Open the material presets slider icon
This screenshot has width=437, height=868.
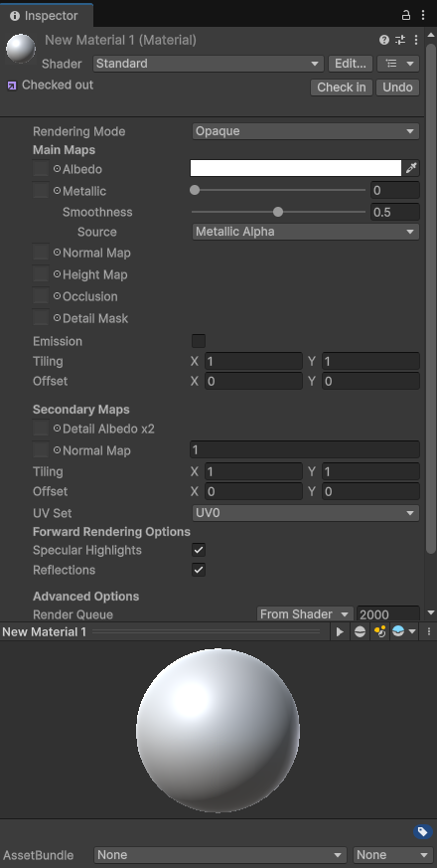400,40
